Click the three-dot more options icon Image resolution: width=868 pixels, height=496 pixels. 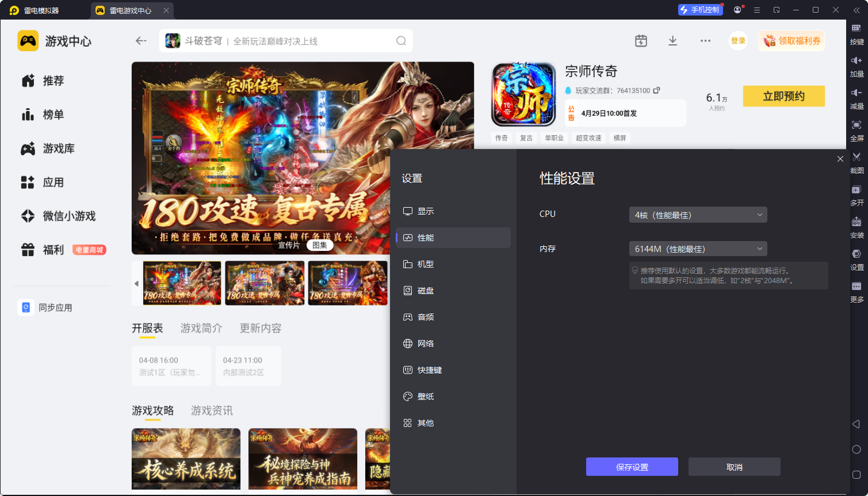[705, 41]
